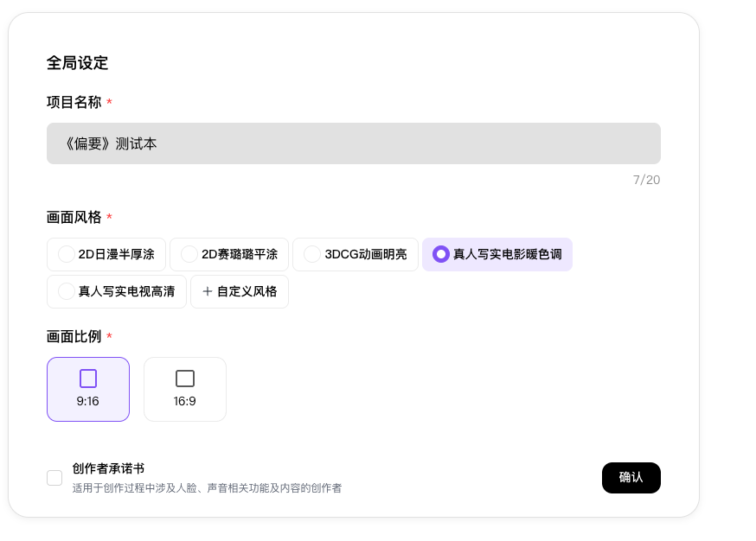
Task: Click the plus icon for 自定义风格
Action: pyautogui.click(x=208, y=291)
